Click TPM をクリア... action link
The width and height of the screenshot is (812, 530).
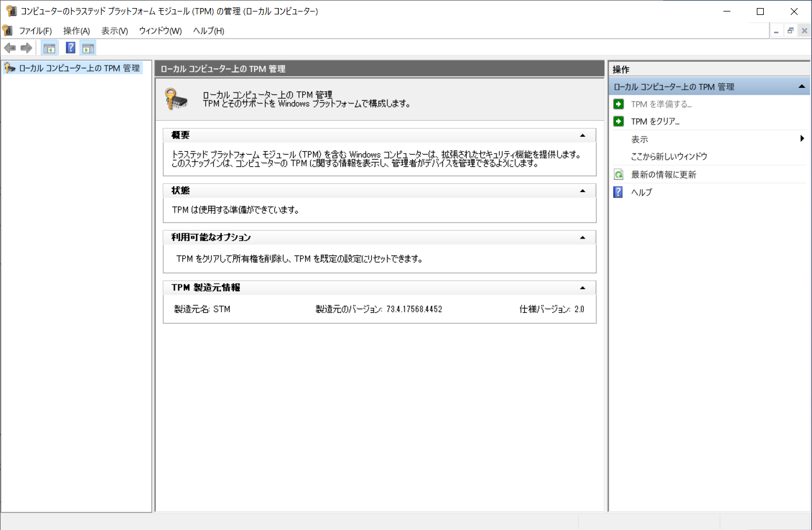655,121
